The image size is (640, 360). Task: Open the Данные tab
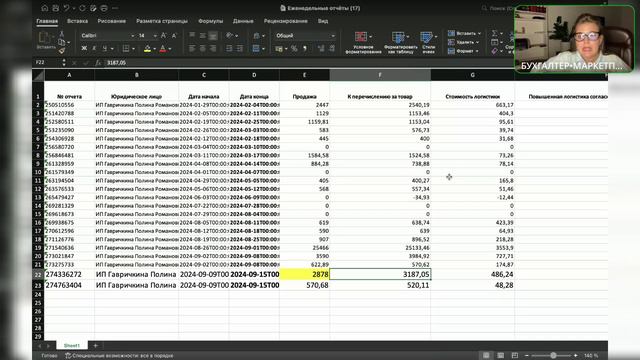point(243,21)
